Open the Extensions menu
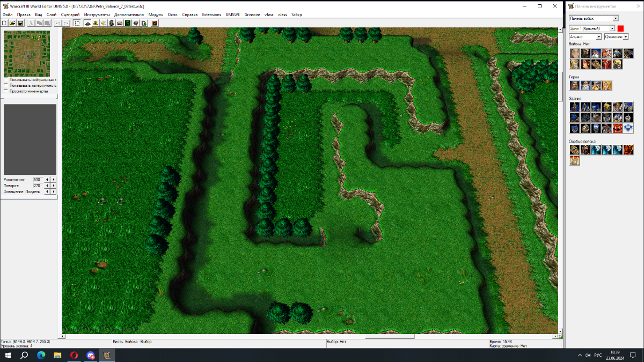644x362 pixels. point(211,14)
